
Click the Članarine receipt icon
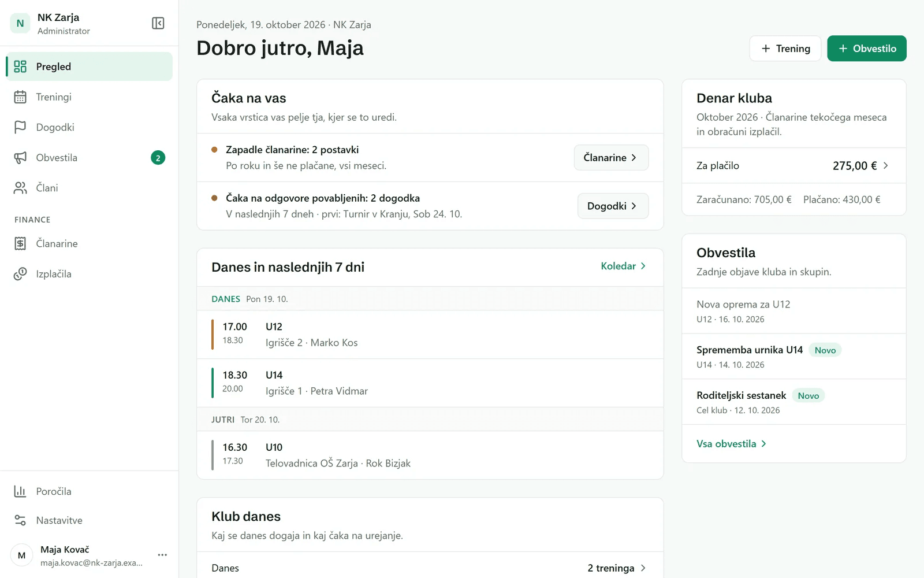[x=20, y=244]
